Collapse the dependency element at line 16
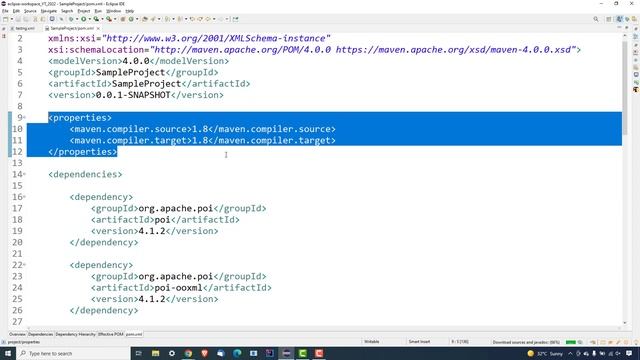This screenshot has width=640, height=360. [x=24, y=197]
